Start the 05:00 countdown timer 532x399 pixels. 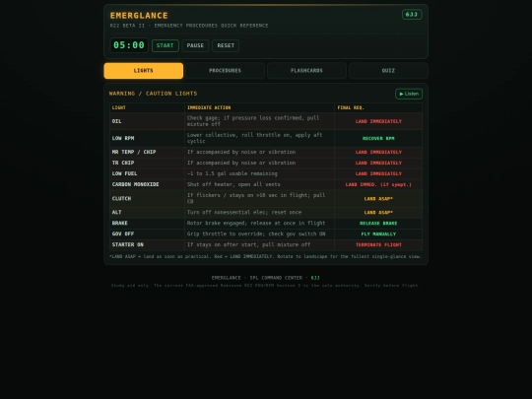coord(166,45)
